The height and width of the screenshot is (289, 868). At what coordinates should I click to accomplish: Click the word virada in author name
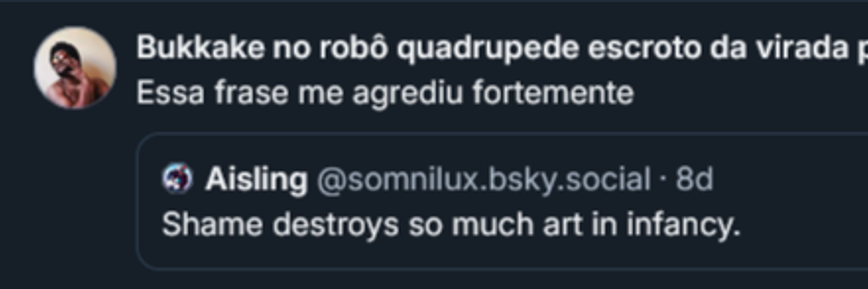pyautogui.click(x=802, y=48)
